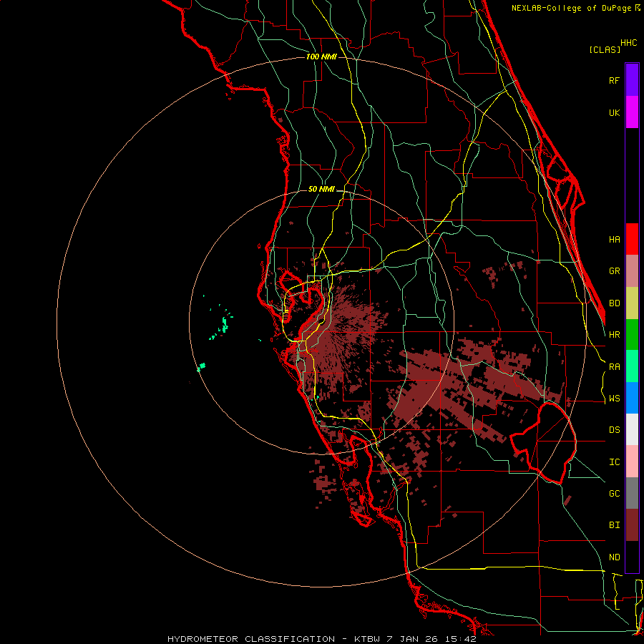Click the small green rain echo southwest offshore
Screen dimensions: 644x644
[201, 367]
